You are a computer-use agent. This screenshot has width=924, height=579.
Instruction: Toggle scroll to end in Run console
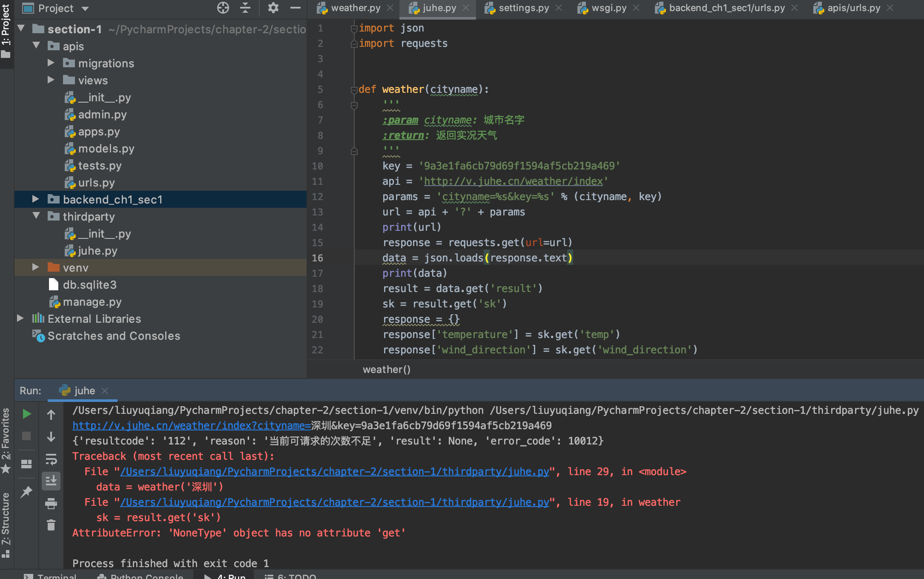click(x=51, y=481)
